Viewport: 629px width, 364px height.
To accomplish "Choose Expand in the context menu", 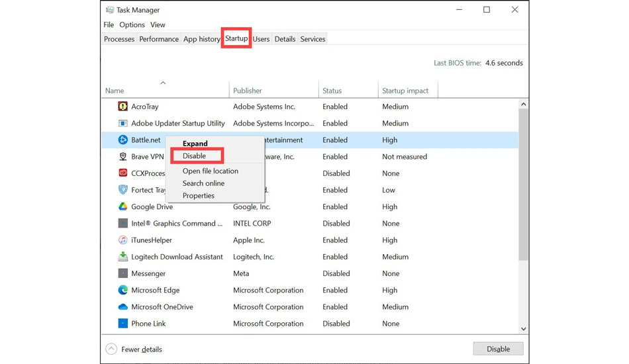I will 195,143.
